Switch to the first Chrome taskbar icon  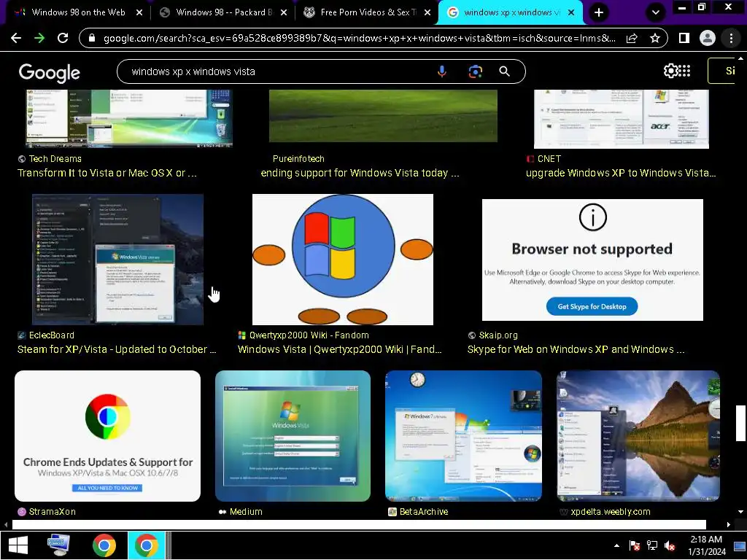tap(104, 545)
